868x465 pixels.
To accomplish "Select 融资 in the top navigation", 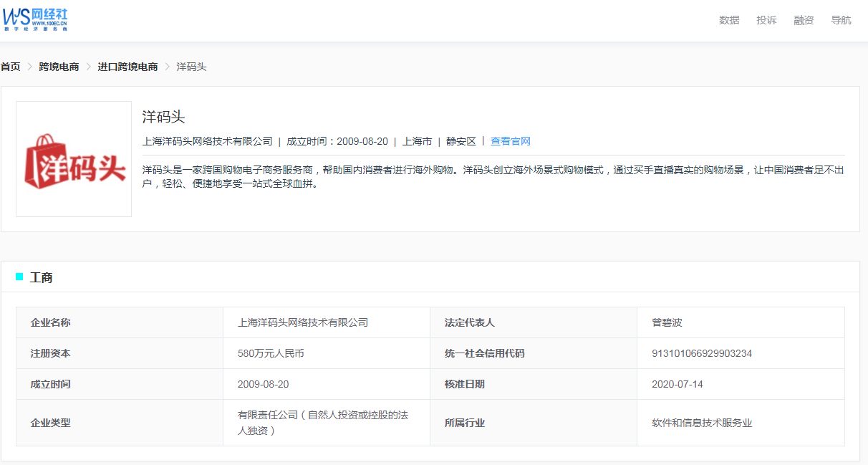I will 804,20.
